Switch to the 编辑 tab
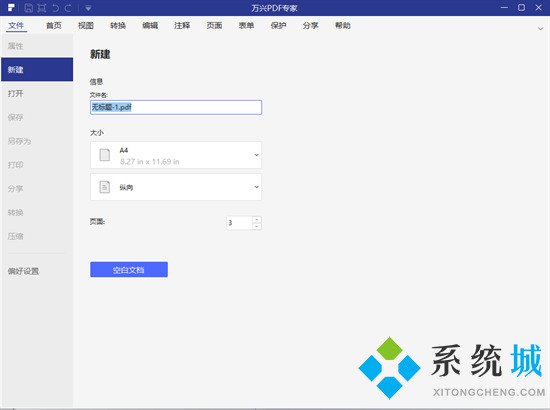This screenshot has width=550, height=410. pyautogui.click(x=150, y=26)
